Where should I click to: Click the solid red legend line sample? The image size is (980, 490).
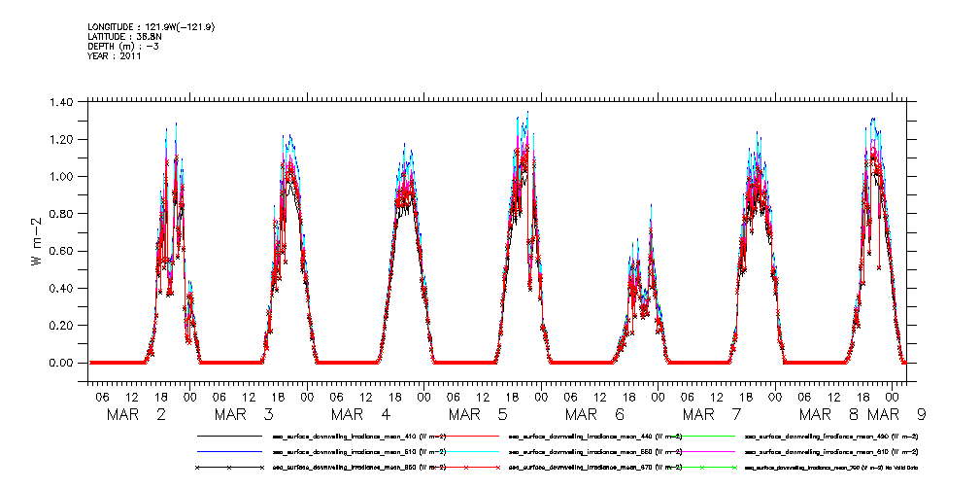[465, 436]
